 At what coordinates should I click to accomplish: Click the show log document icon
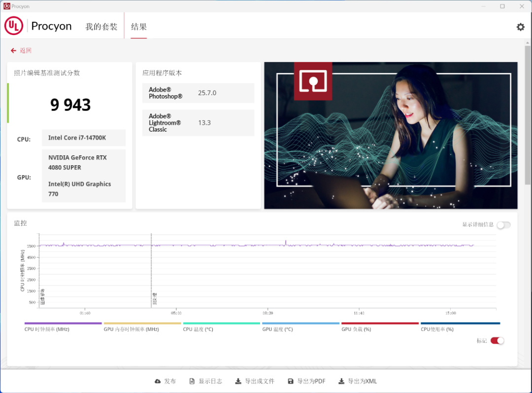192,381
